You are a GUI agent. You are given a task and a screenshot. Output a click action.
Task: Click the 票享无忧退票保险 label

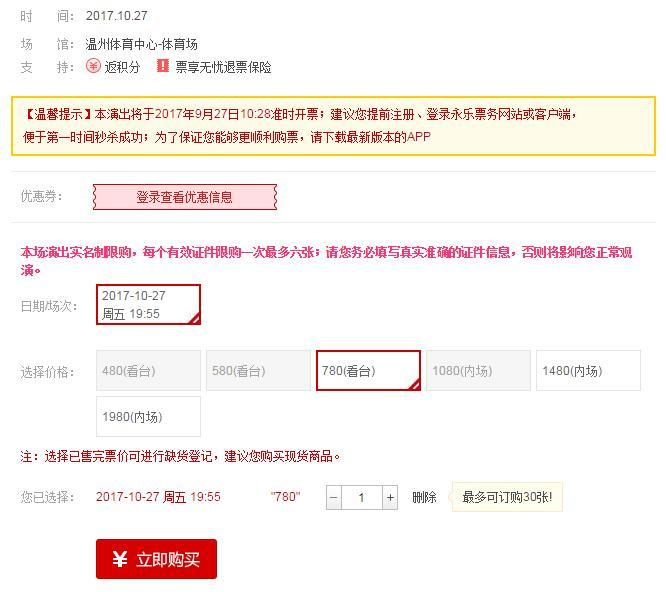(x=223, y=67)
